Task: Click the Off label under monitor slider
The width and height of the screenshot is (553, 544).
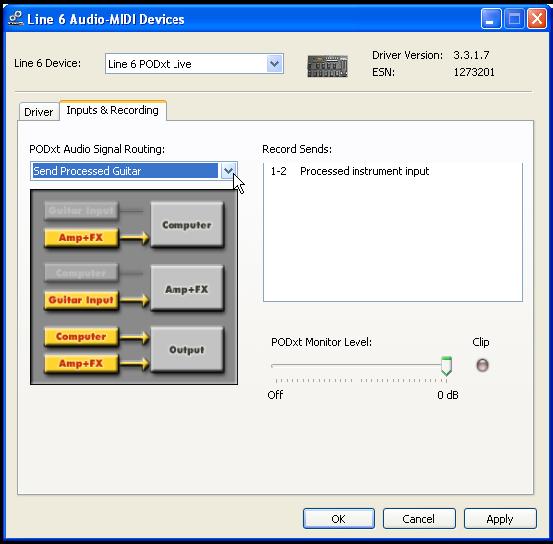Action: (275, 395)
